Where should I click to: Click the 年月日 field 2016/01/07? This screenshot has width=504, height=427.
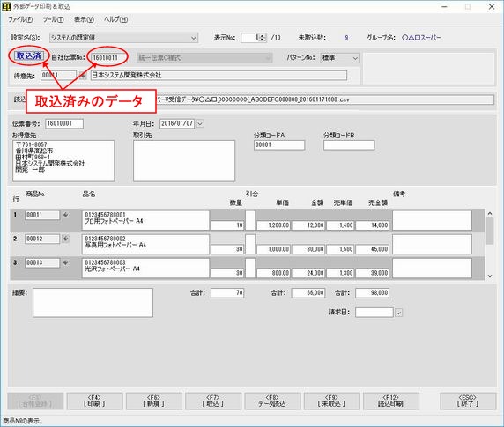177,123
